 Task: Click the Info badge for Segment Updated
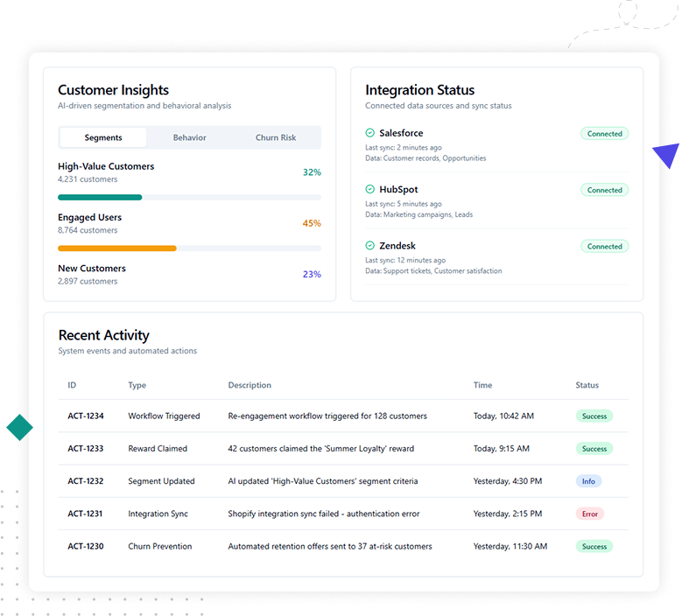(588, 481)
